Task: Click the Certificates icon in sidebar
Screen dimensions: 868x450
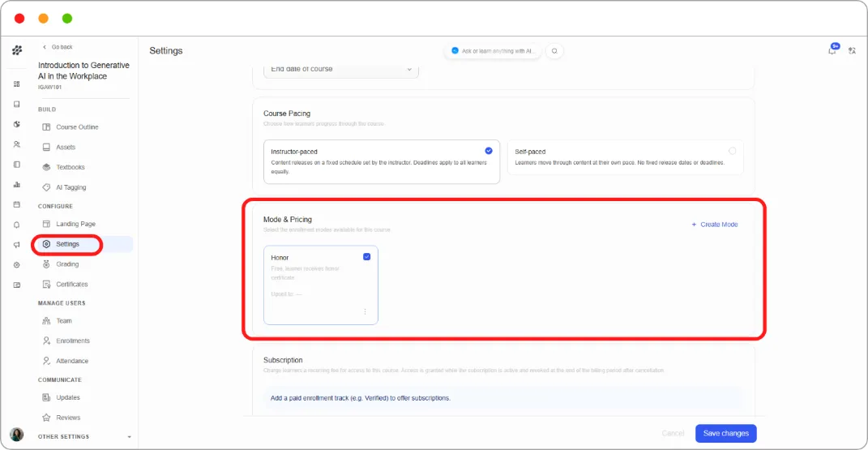Action: [46, 284]
